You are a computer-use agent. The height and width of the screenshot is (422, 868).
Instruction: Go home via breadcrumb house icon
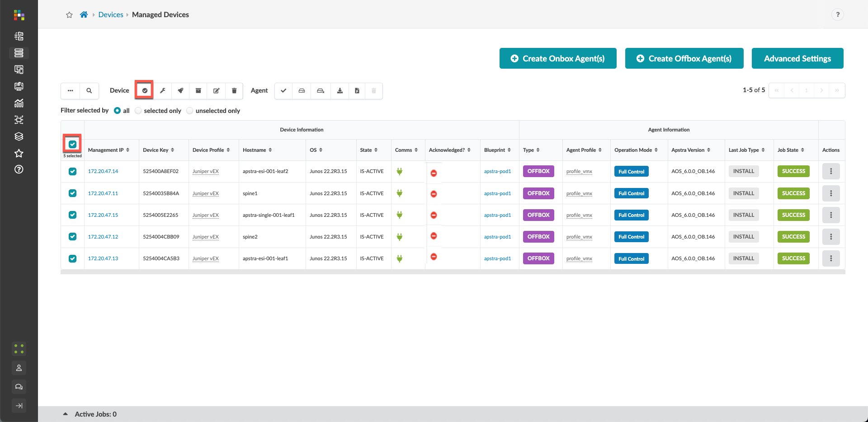(x=84, y=15)
